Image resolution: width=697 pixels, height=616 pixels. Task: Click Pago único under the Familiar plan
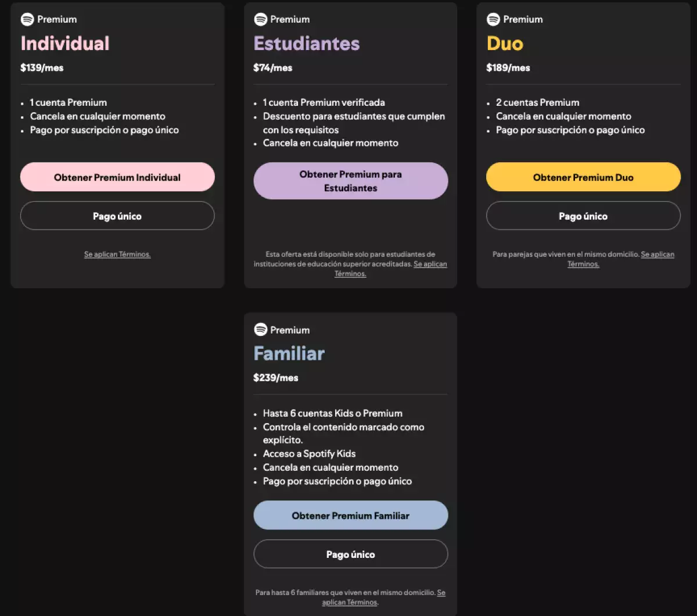click(350, 554)
